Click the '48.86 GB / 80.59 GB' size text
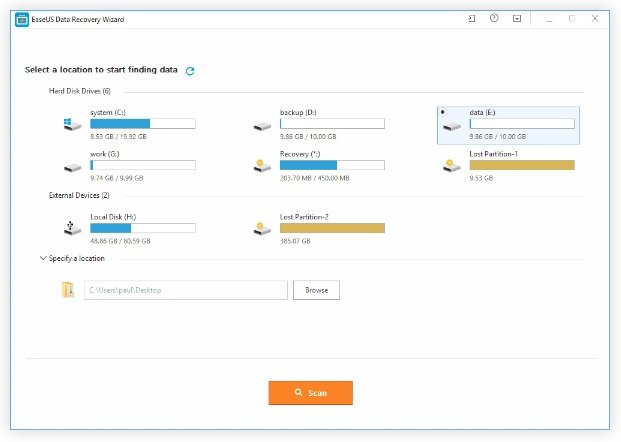 tap(120, 241)
